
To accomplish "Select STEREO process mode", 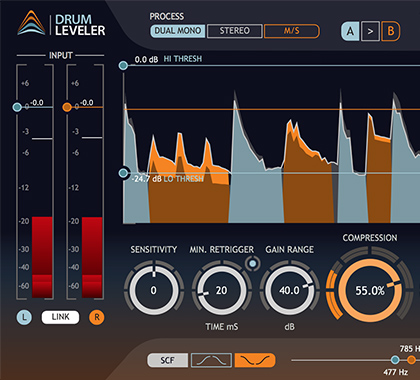I will pyautogui.click(x=235, y=31).
